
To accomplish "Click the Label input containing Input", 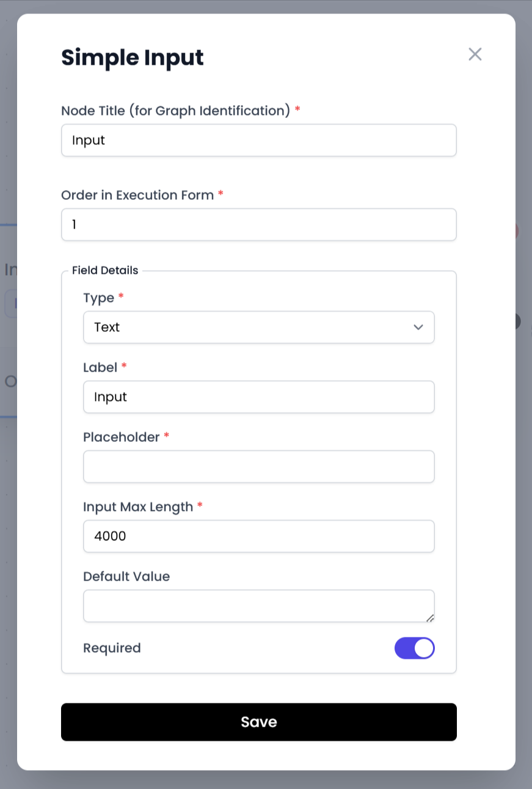I will [258, 397].
